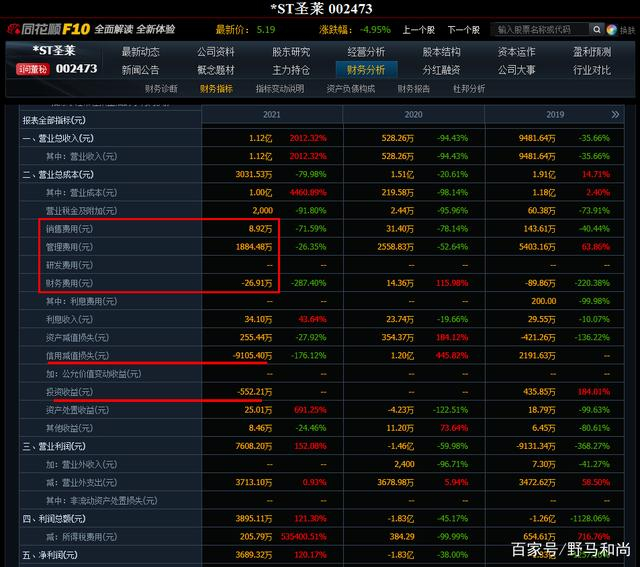Open the 公司大事 tab
The width and height of the screenshot is (640, 567).
pos(516,70)
